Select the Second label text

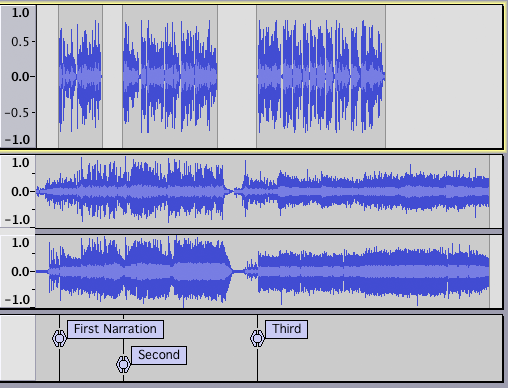pos(159,355)
